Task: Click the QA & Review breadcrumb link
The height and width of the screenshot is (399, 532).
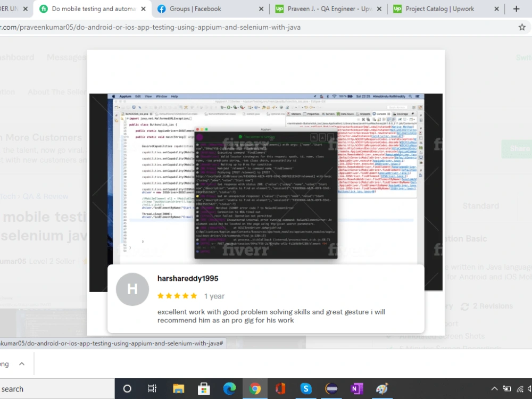Action: pyautogui.click(x=45, y=196)
